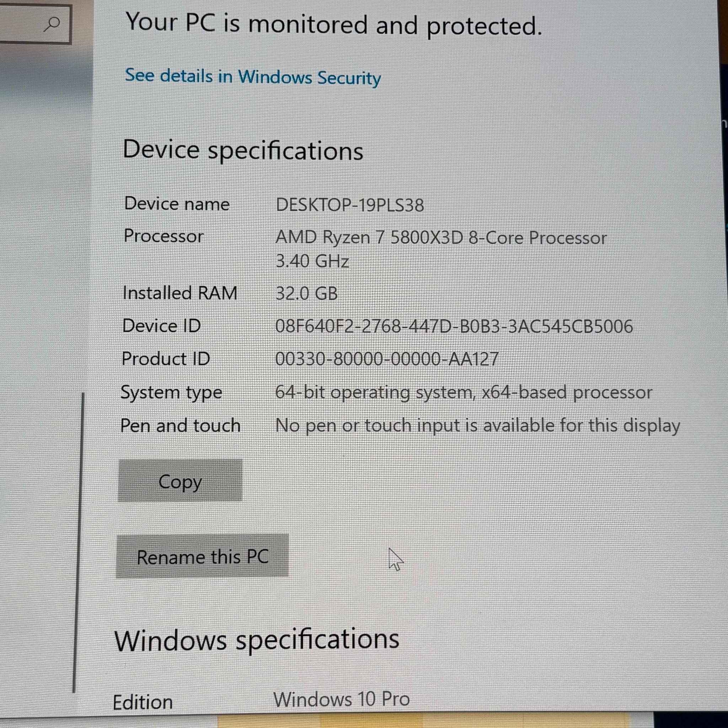Screen dimensions: 728x728
Task: Click the Copy button under Device specifications
Action: pyautogui.click(x=180, y=481)
